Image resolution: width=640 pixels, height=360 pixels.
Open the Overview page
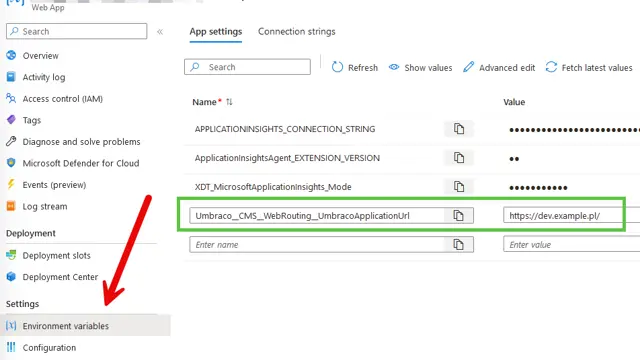coord(40,56)
